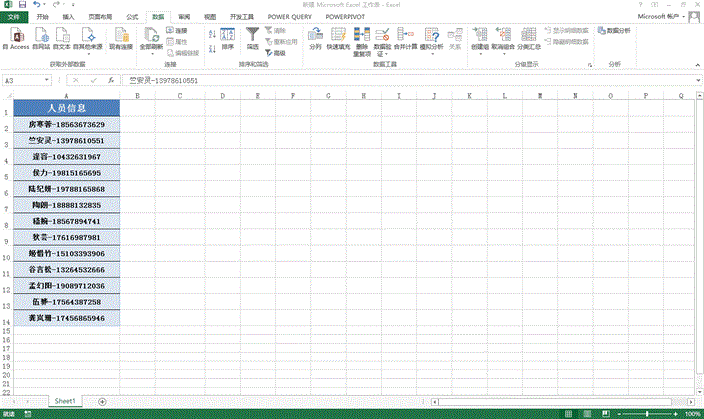Click the Consolidate (合并计算) icon
Viewport: 704px width, 419px height.
click(405, 36)
